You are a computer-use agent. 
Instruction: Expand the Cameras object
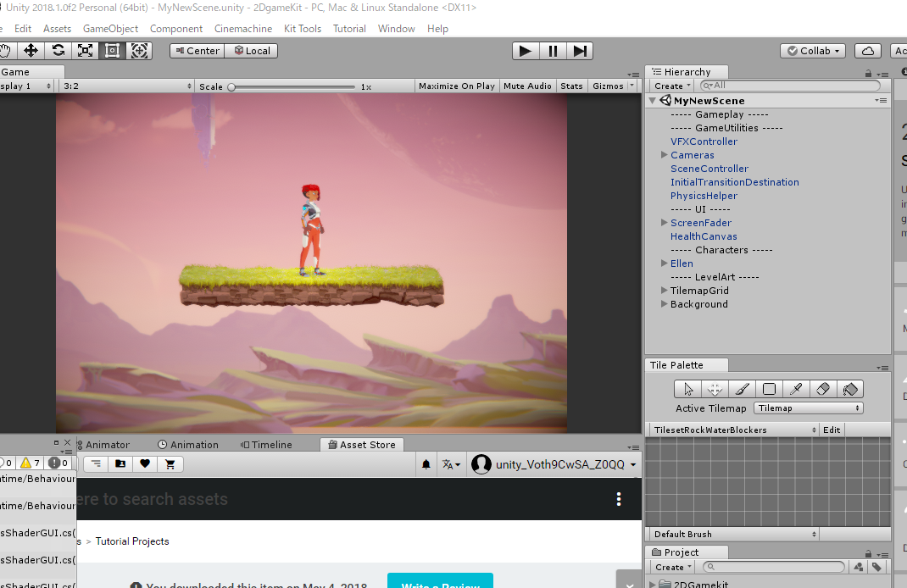(664, 155)
